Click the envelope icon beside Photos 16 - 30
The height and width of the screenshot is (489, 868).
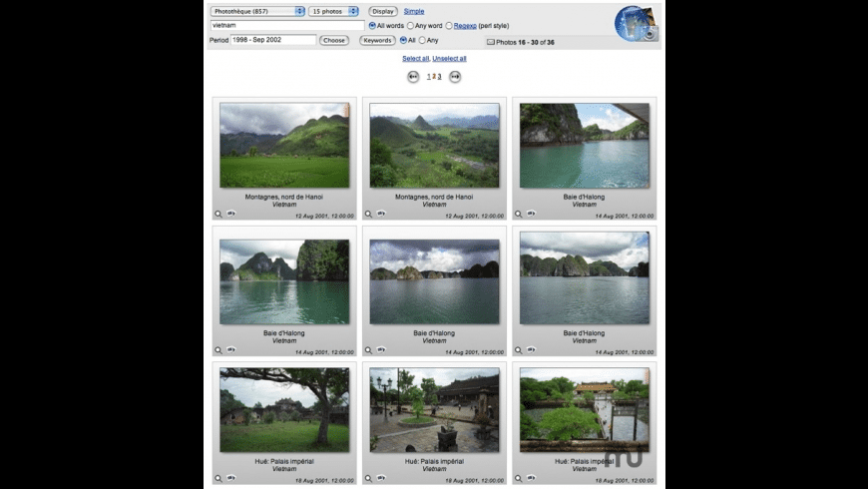coord(491,42)
